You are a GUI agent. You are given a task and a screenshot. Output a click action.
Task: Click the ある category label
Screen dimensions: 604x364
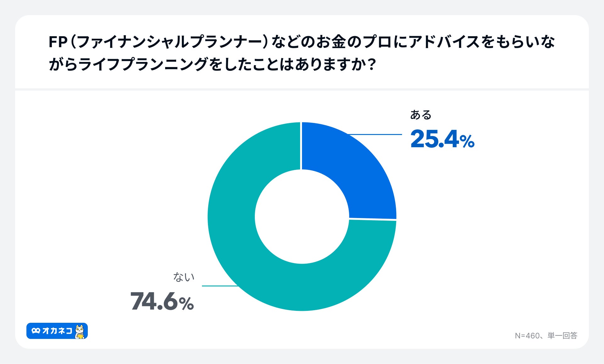[x=421, y=115]
